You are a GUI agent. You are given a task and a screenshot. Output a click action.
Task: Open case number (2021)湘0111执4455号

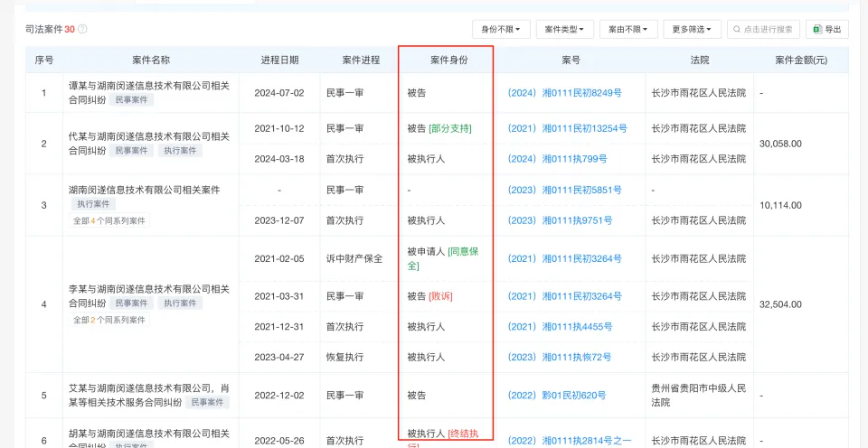560,326
